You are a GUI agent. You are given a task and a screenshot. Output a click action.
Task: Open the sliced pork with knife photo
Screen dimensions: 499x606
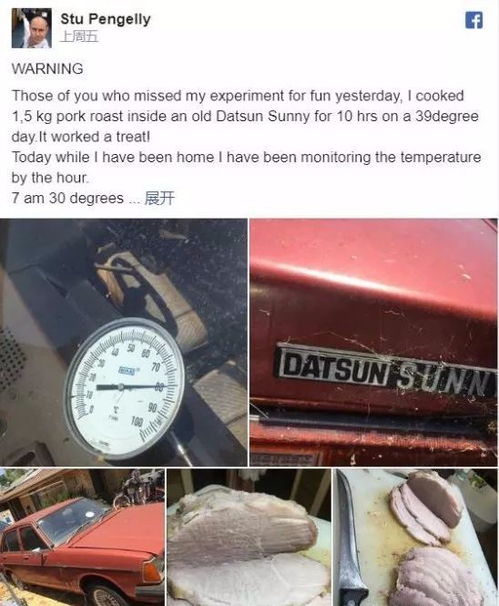pos(416,537)
